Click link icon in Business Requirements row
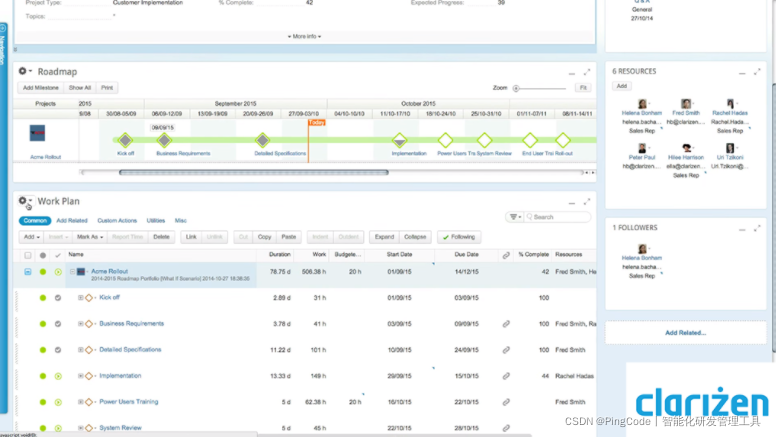776x437 pixels. 506,324
